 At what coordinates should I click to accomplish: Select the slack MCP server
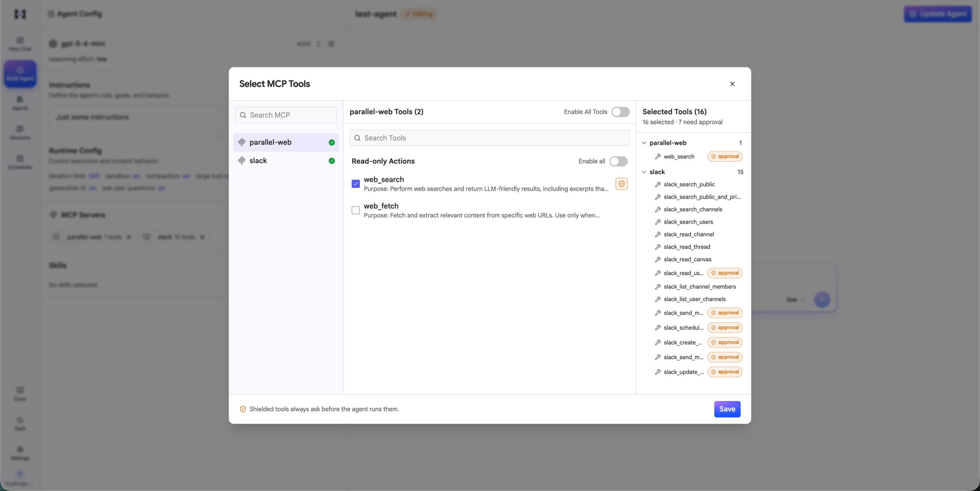tap(286, 160)
